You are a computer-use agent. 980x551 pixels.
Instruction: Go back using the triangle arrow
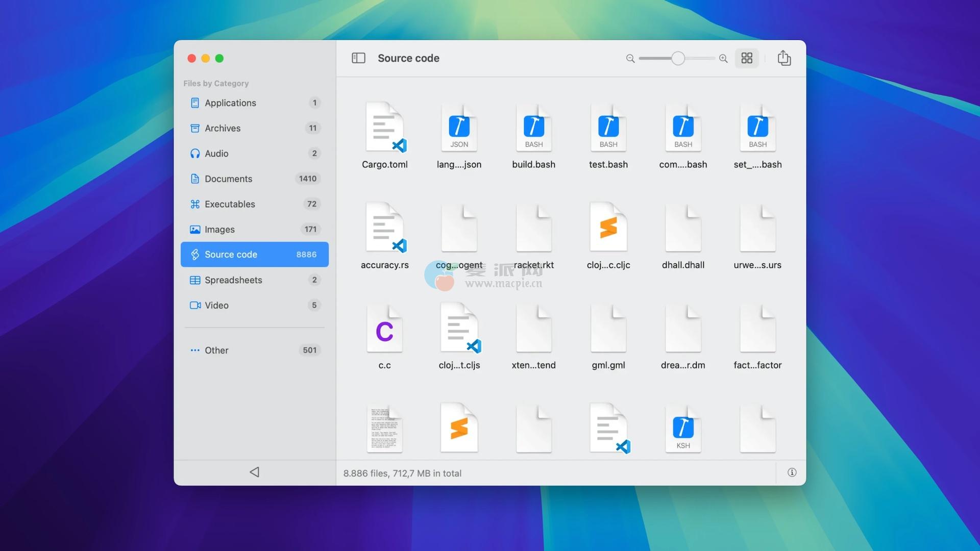click(254, 472)
